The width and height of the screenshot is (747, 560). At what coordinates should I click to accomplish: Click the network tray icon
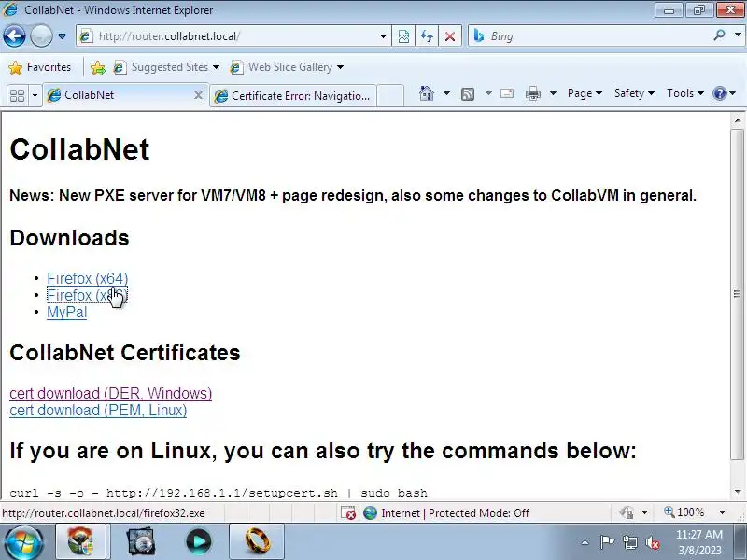(x=630, y=542)
